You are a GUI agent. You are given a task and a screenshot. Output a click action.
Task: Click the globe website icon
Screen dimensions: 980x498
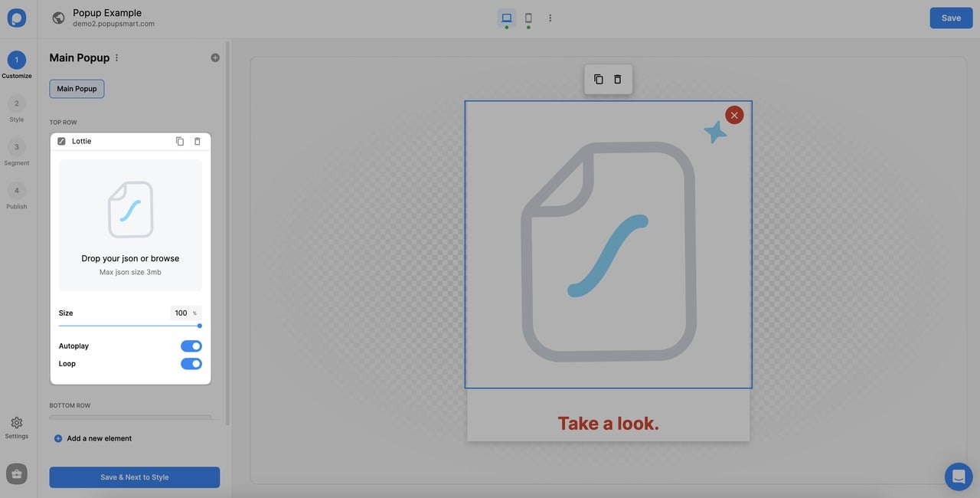point(58,18)
